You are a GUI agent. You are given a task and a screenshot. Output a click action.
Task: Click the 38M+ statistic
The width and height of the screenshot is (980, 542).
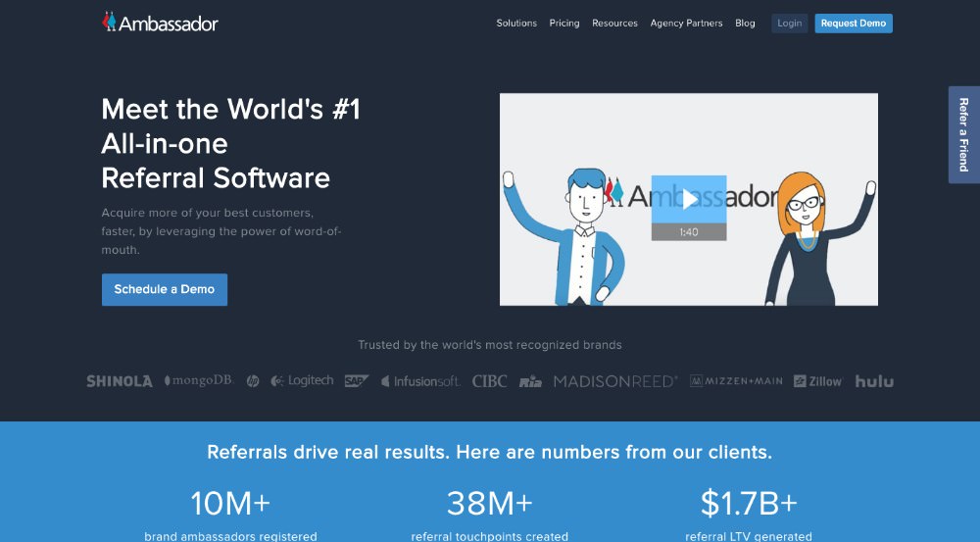(x=489, y=503)
